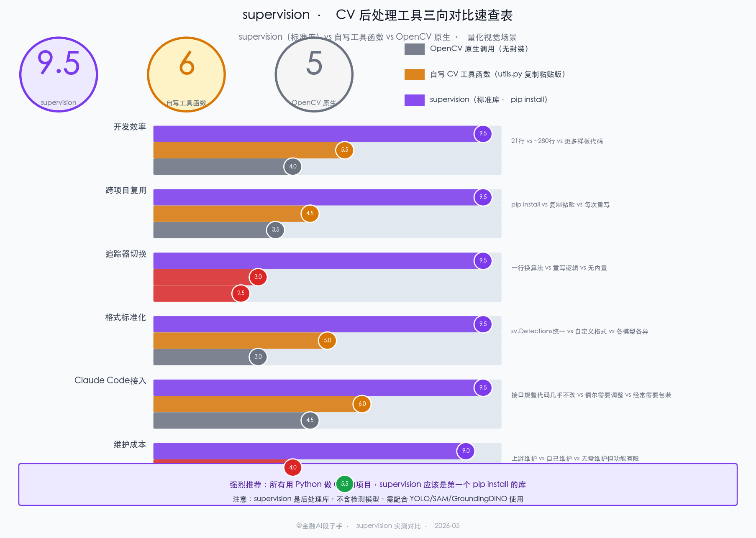The height and width of the screenshot is (538, 756).
Task: Click the orange 6.0 marker in Claude Code接入 row
Action: point(362,404)
